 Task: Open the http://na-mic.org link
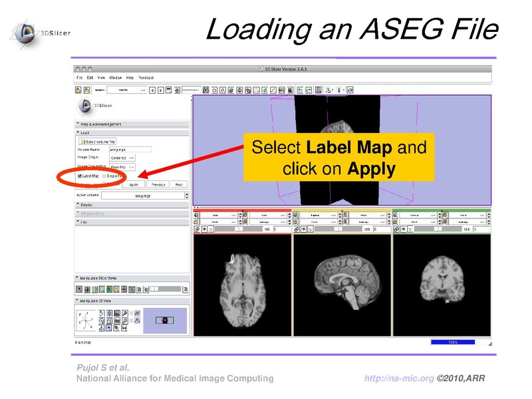point(399,378)
